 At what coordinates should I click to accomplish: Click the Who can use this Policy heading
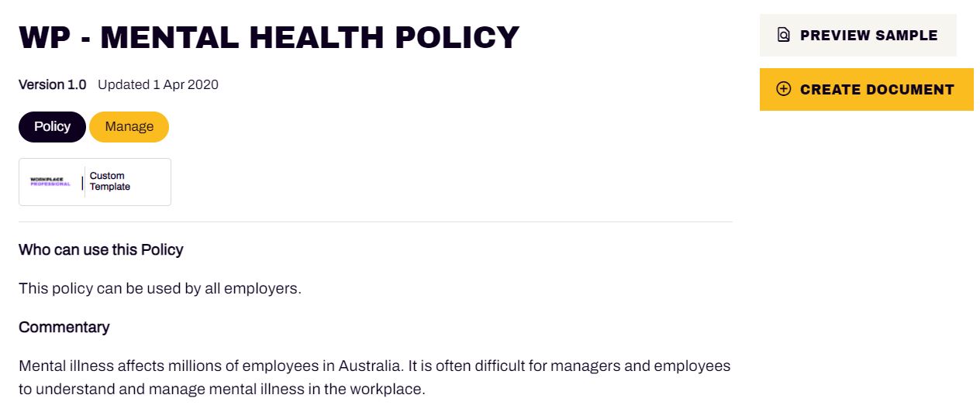tap(101, 249)
